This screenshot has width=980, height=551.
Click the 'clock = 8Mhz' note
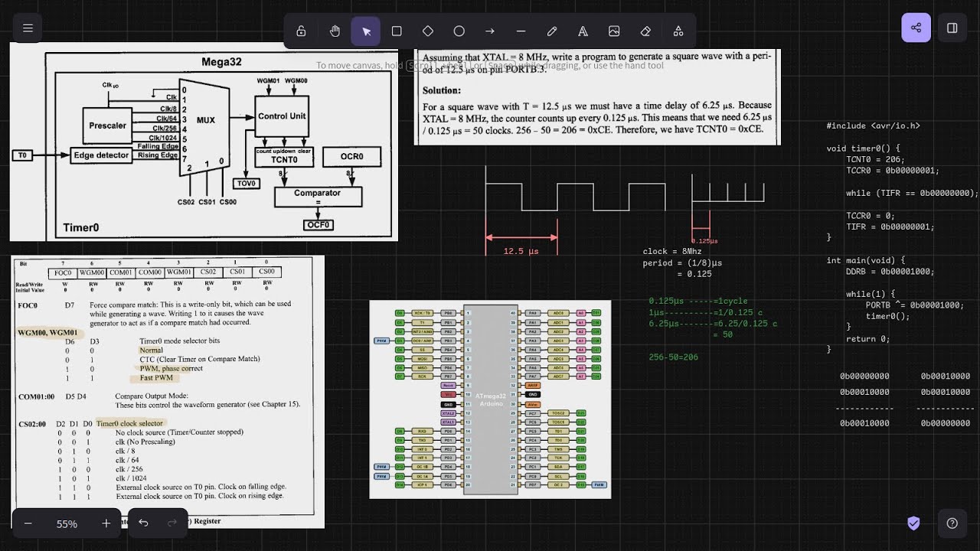pos(672,251)
